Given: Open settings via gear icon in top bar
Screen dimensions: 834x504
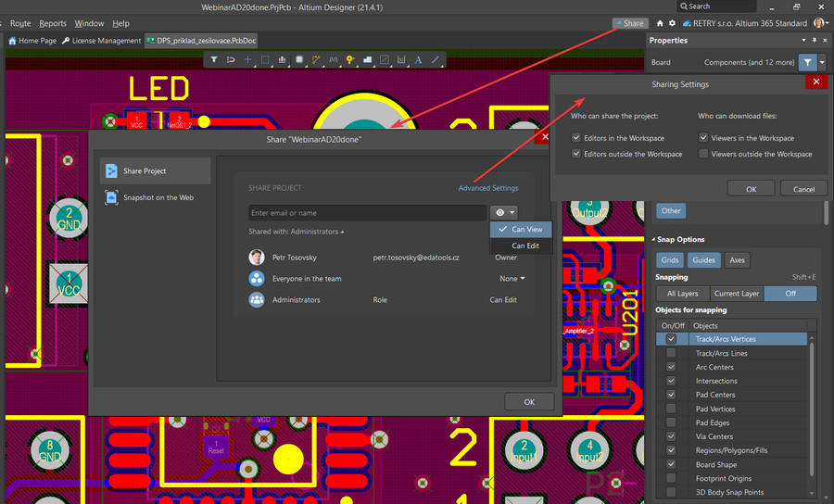Looking at the screenshot, I should (x=673, y=23).
